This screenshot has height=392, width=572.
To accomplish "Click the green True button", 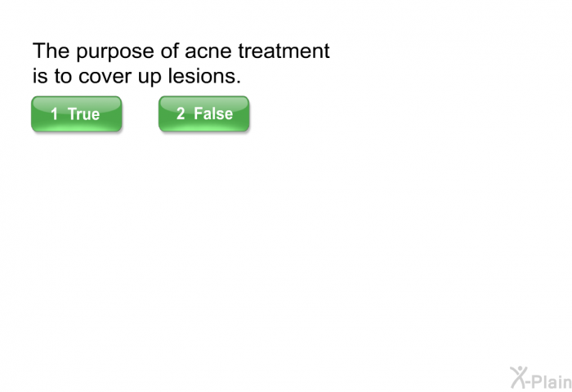I will pyautogui.click(x=76, y=114).
